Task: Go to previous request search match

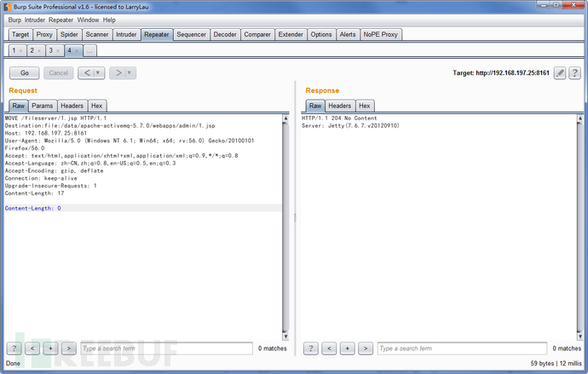Action: click(32, 348)
